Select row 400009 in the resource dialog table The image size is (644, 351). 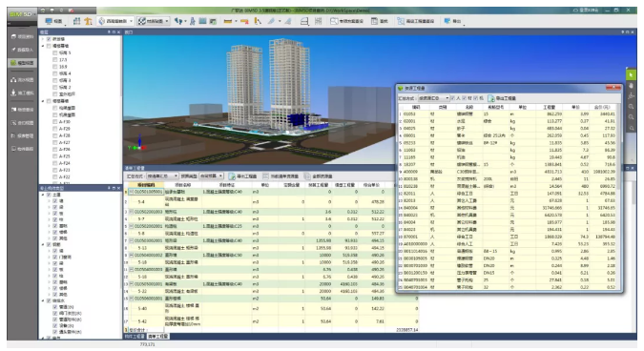point(509,172)
